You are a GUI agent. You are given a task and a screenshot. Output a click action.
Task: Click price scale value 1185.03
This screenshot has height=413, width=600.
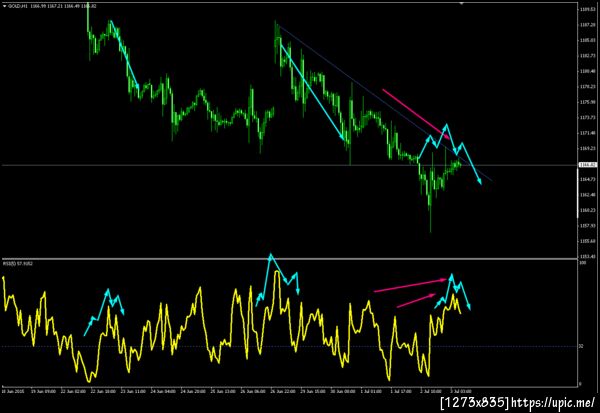[x=588, y=40]
